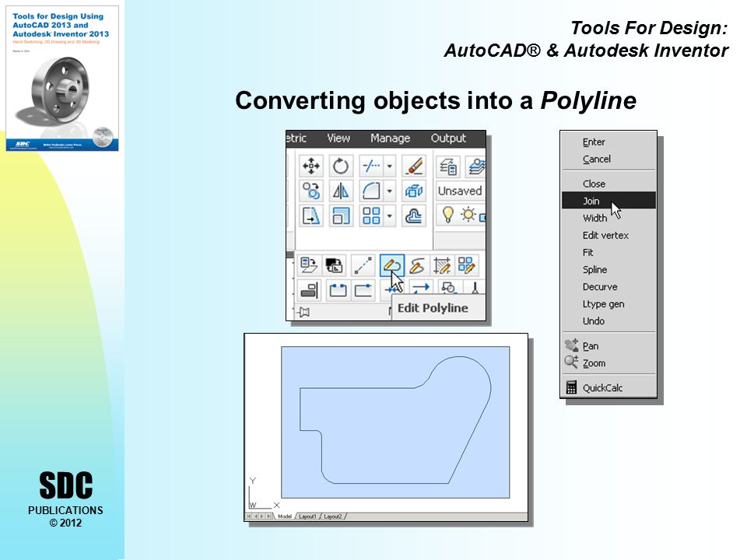This screenshot has height=560, width=747.
Task: Select the Lengthen tool icon
Action: 363,265
